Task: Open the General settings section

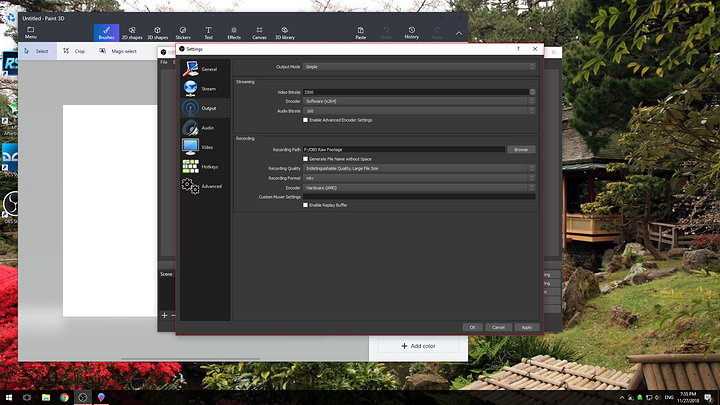Action: coord(203,69)
